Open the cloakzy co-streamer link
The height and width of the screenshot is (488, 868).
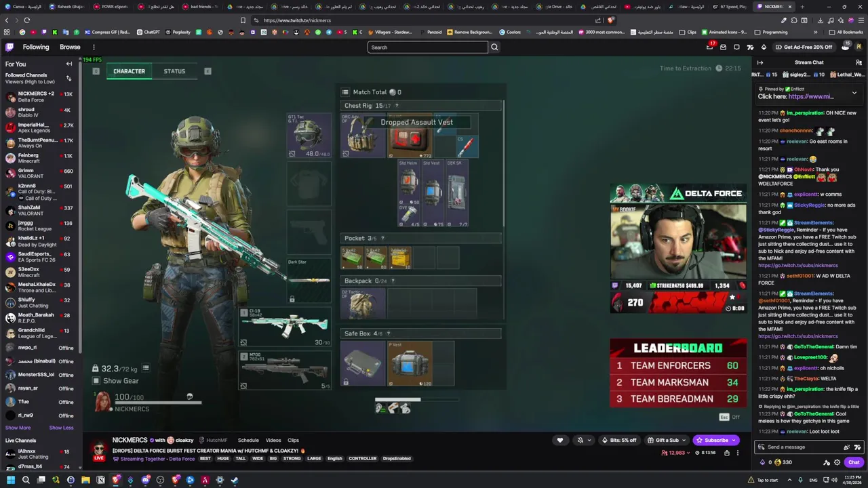[x=184, y=441]
